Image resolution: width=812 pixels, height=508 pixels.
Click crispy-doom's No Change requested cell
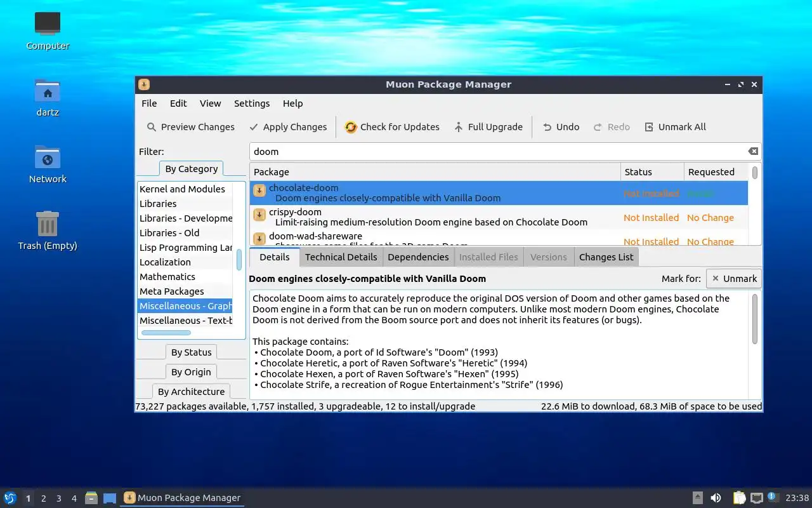[710, 218]
